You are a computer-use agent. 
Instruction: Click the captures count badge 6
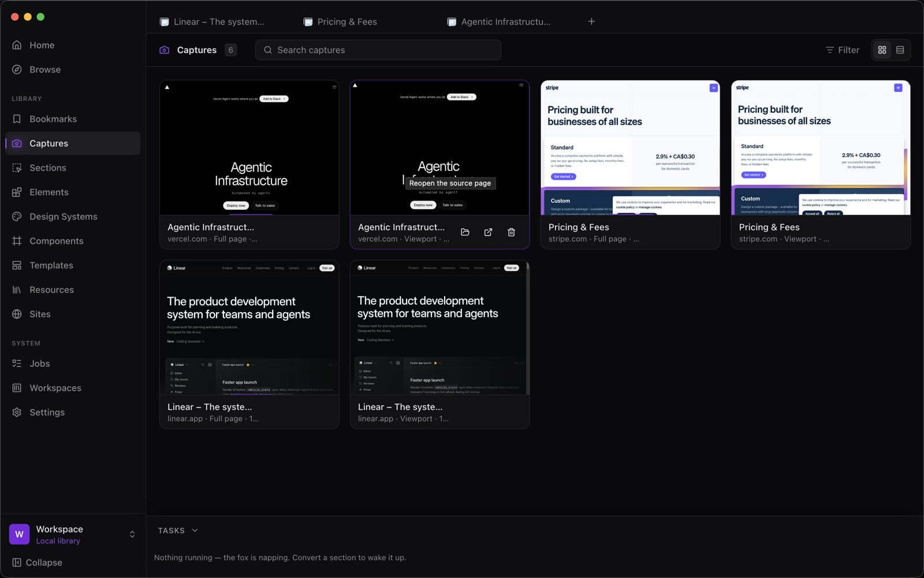tap(230, 50)
